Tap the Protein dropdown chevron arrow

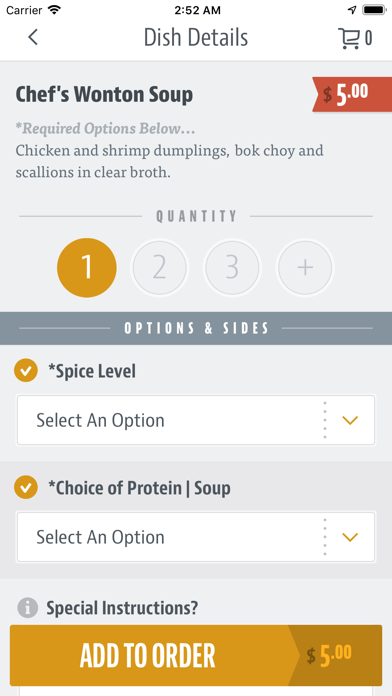pos(350,538)
